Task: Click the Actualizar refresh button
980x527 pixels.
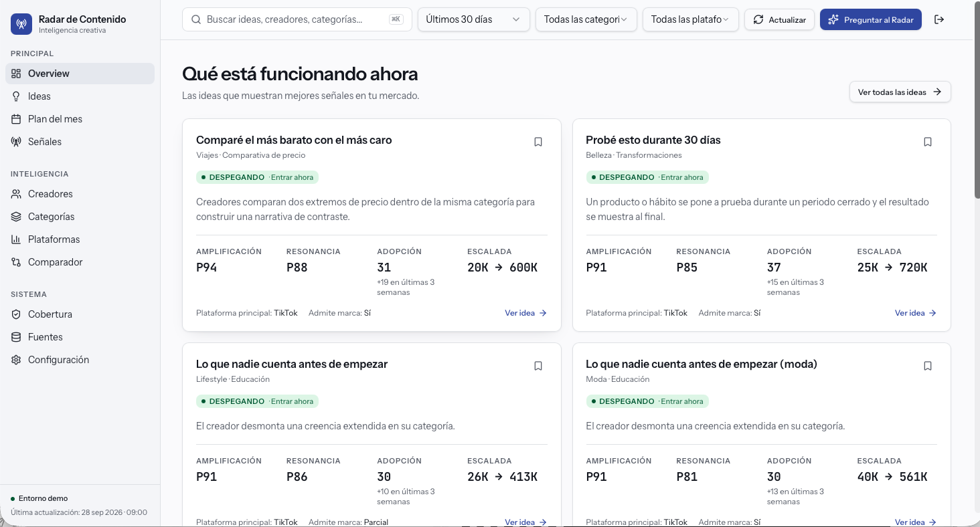Action: (x=779, y=19)
